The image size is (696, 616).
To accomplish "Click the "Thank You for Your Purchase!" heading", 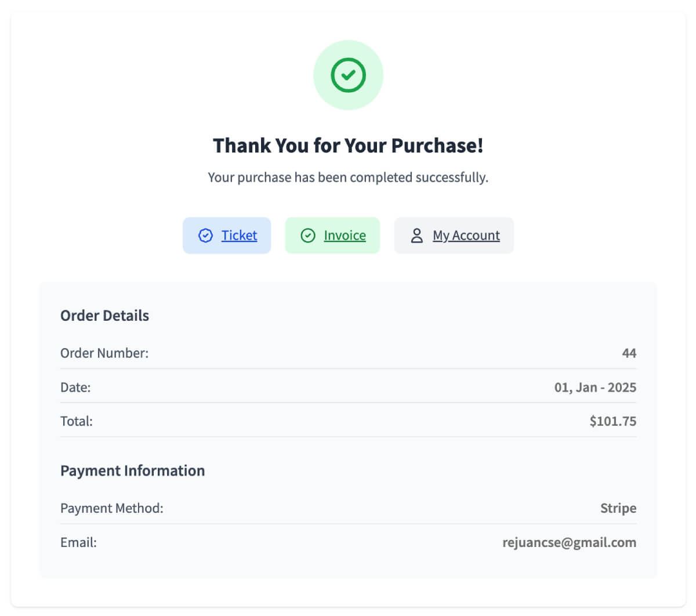I will tap(348, 146).
